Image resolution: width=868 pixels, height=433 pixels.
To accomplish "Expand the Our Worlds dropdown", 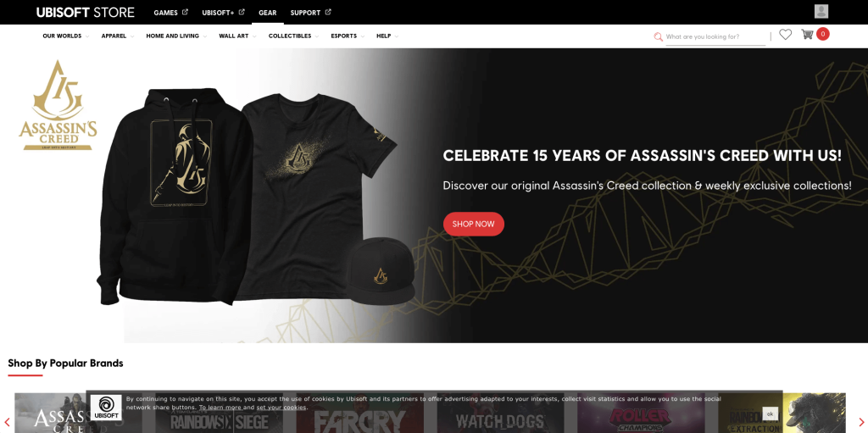I will pos(65,36).
